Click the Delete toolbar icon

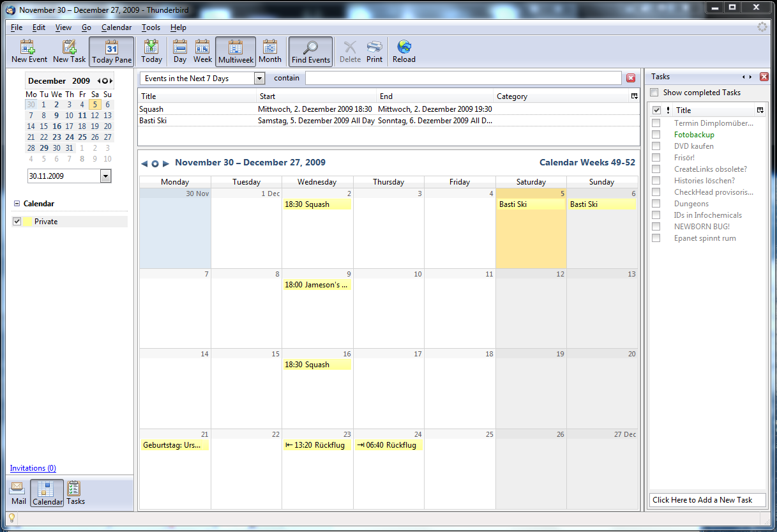350,51
